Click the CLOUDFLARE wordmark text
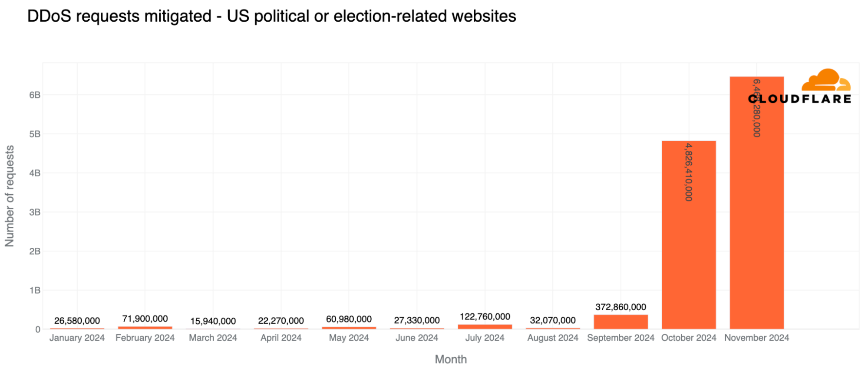This screenshot has height=372, width=868. (x=800, y=99)
